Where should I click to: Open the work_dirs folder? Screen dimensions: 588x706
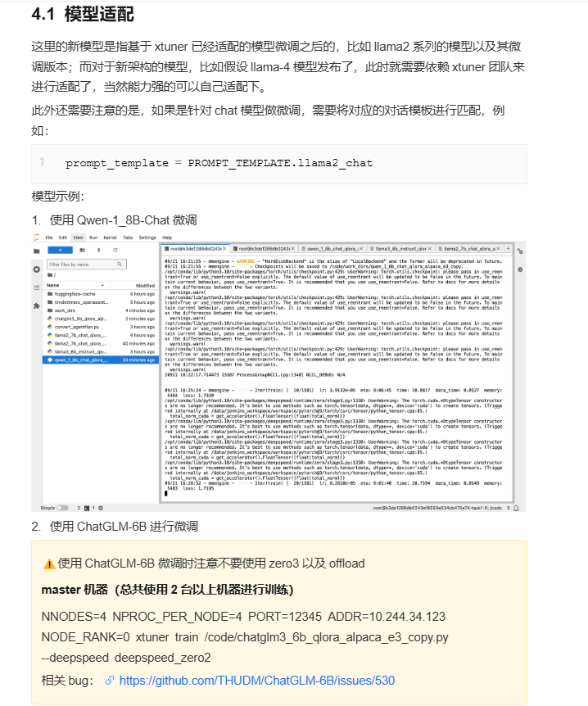click(101, 310)
